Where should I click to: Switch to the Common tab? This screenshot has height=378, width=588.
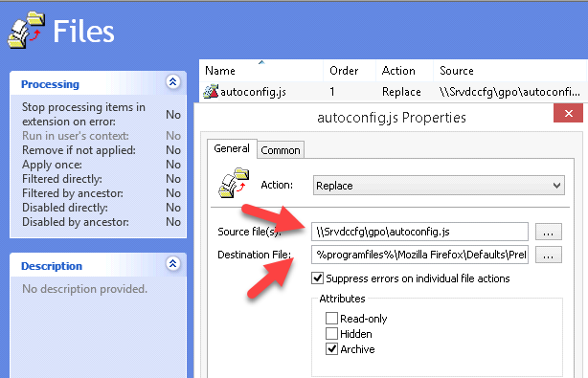pos(281,150)
